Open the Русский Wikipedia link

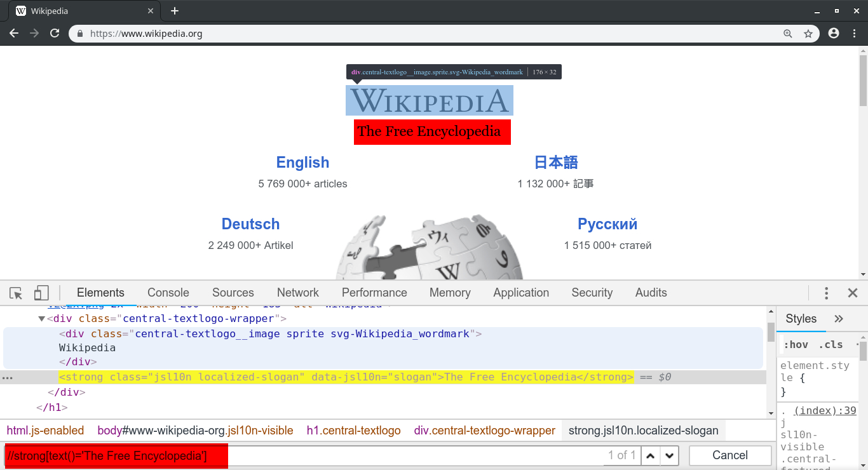pyautogui.click(x=607, y=224)
